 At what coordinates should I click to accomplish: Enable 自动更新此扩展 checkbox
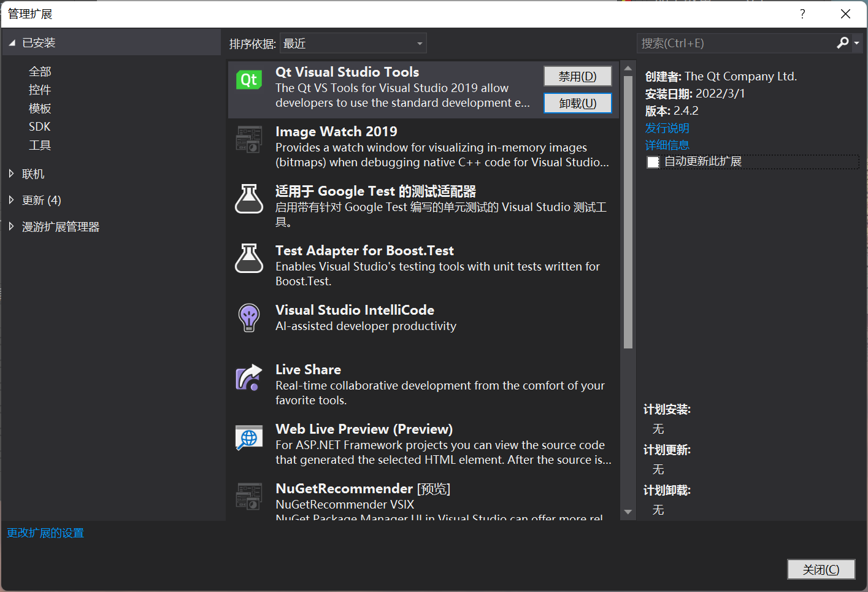coord(653,162)
